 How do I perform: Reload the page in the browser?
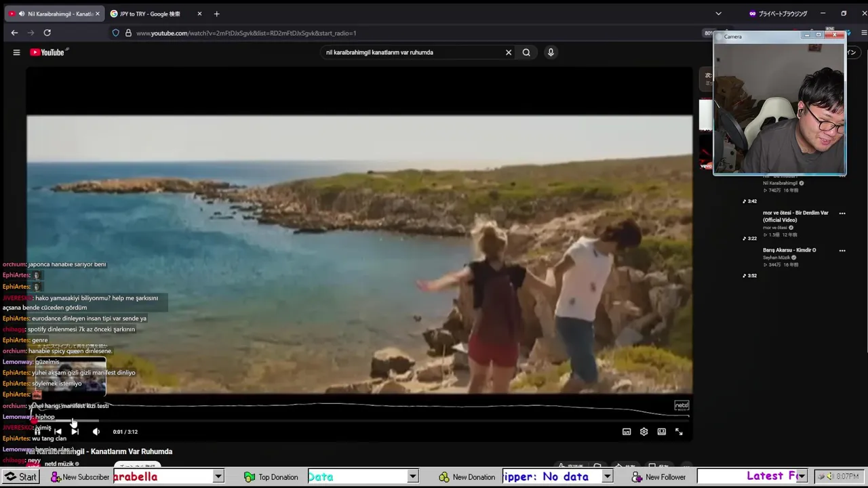[x=47, y=33]
